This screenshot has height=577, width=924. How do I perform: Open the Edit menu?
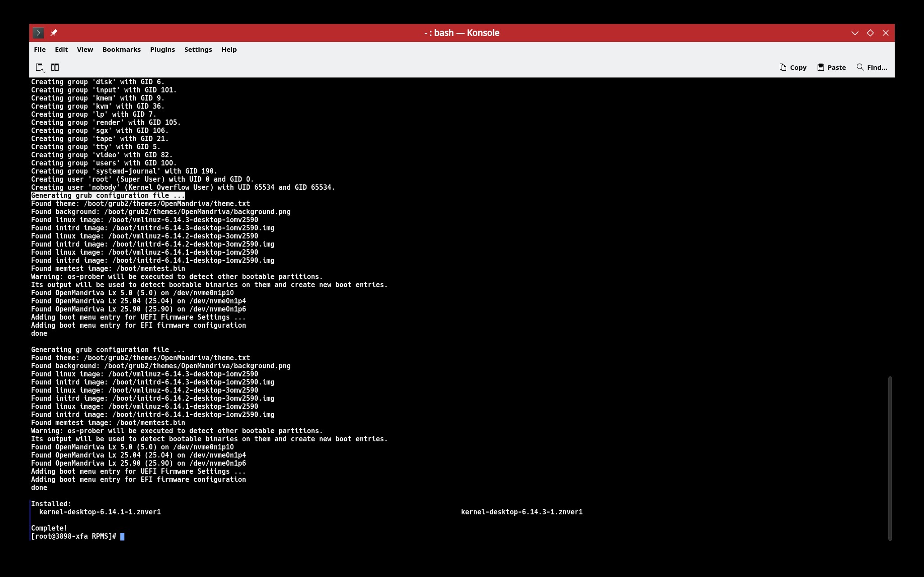pos(61,50)
